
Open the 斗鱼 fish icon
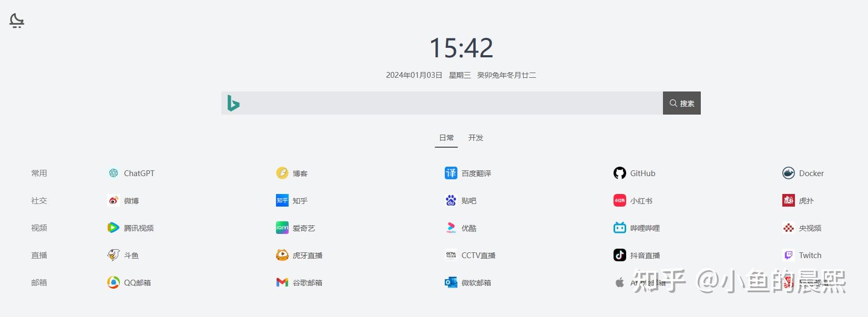click(x=114, y=255)
